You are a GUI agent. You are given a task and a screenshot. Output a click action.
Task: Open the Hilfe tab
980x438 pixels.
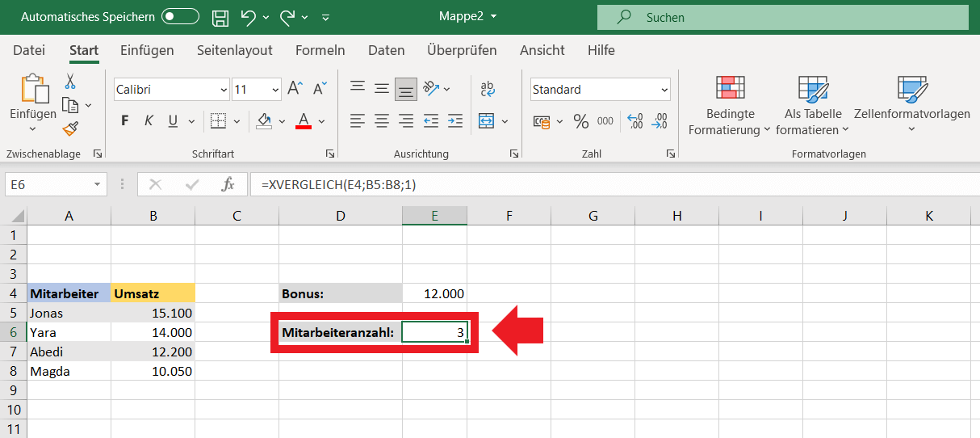coord(601,50)
